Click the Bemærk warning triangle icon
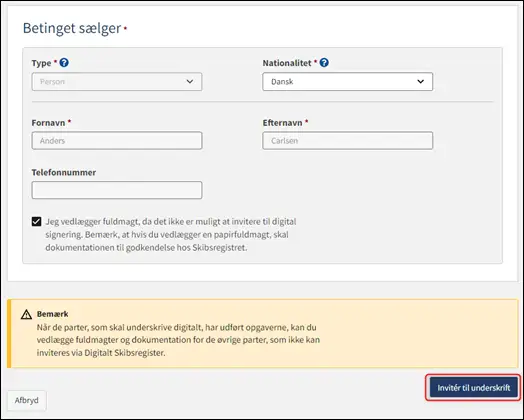The width and height of the screenshot is (524, 420). (26, 314)
